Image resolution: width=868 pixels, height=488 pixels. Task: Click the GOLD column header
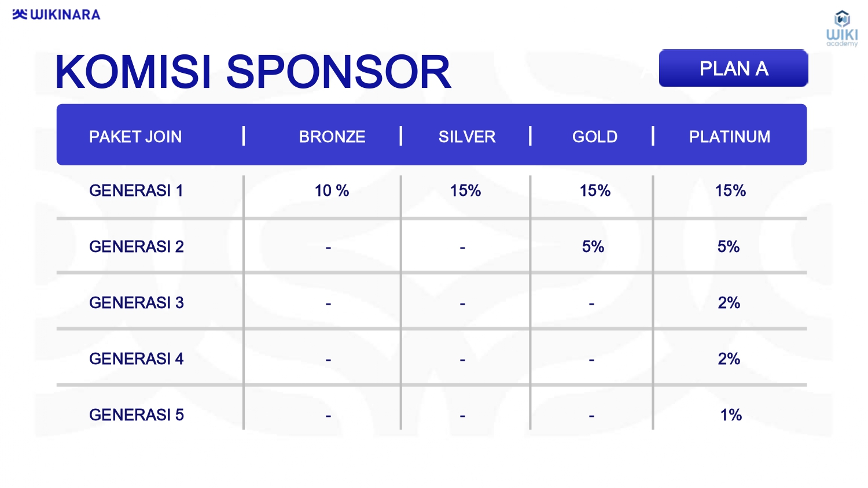pos(595,136)
